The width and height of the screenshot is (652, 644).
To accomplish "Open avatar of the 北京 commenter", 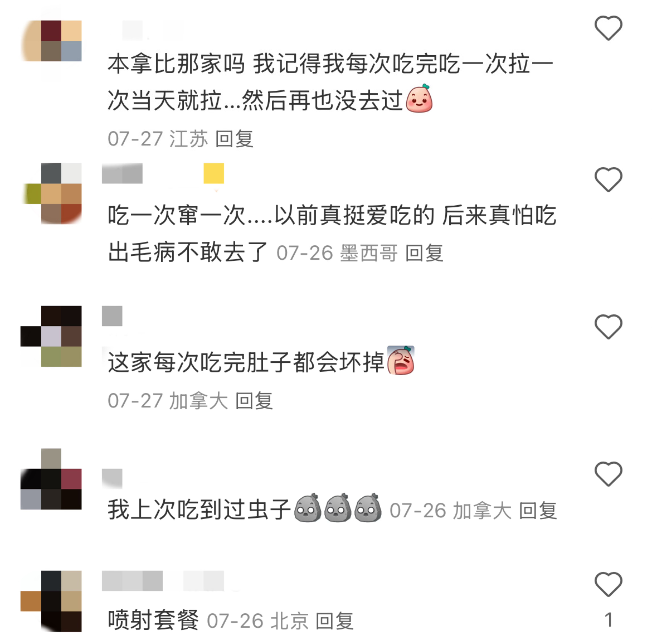I will coord(51,601).
